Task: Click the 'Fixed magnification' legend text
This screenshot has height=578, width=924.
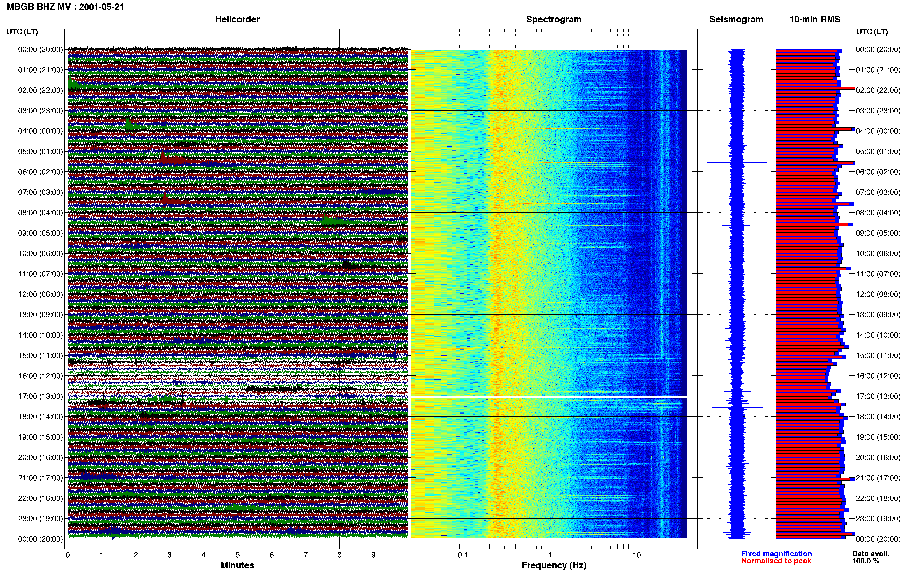Action: (777, 554)
